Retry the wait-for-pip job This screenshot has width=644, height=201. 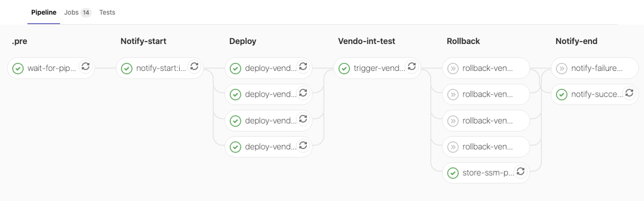point(85,66)
